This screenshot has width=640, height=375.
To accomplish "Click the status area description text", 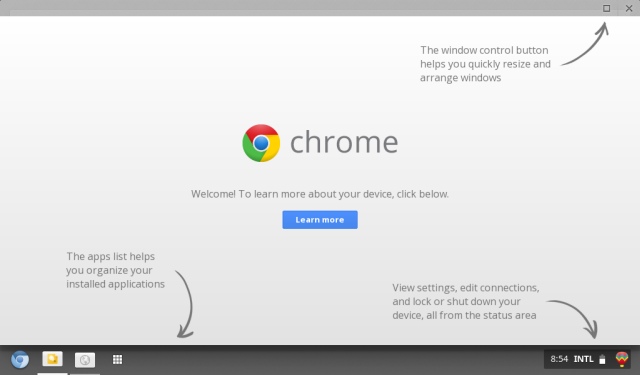I will coord(466,302).
